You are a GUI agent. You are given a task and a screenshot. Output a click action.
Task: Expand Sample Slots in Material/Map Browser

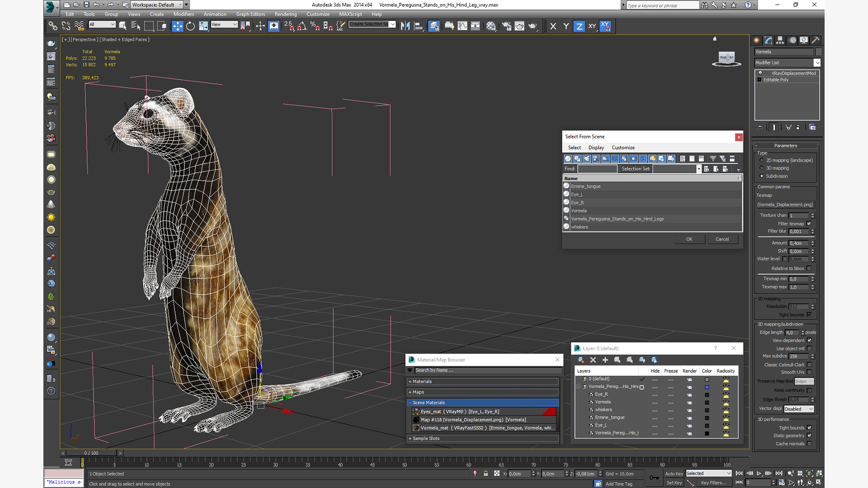tap(483, 438)
